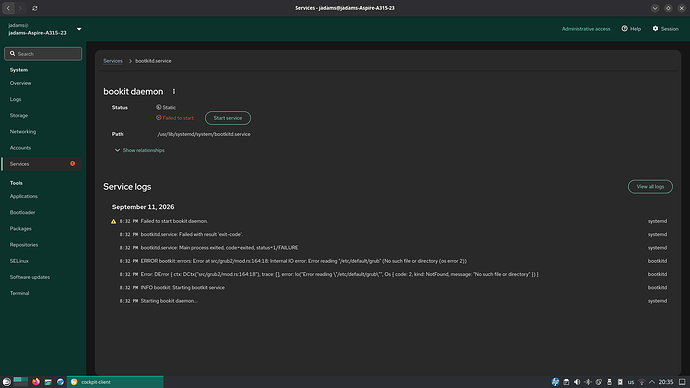Go back with the navigation arrow
This screenshot has width=690, height=388.
[8, 8]
